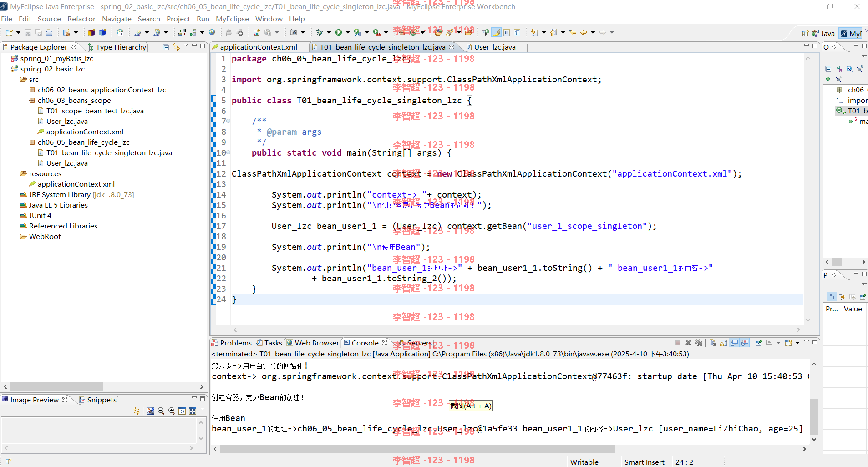Switch to User_lzc.java editor tab

coord(495,47)
